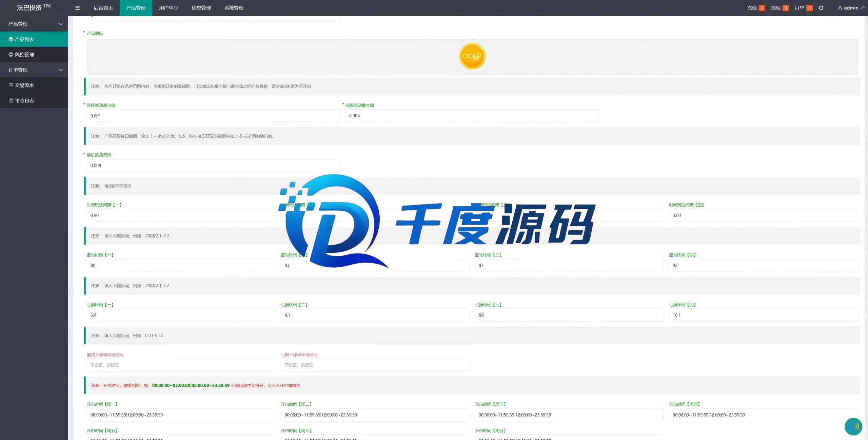
Task: Click the 平仓日志 document icon
Action: point(11,100)
